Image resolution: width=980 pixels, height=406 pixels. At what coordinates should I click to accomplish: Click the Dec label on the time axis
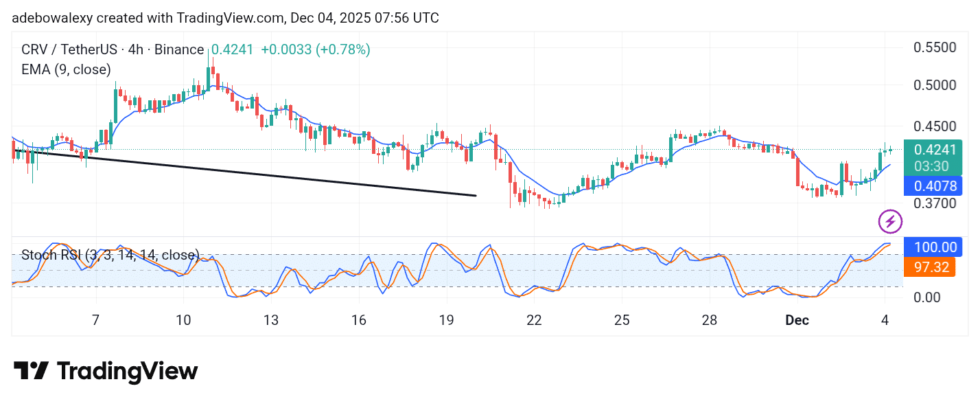[797, 320]
